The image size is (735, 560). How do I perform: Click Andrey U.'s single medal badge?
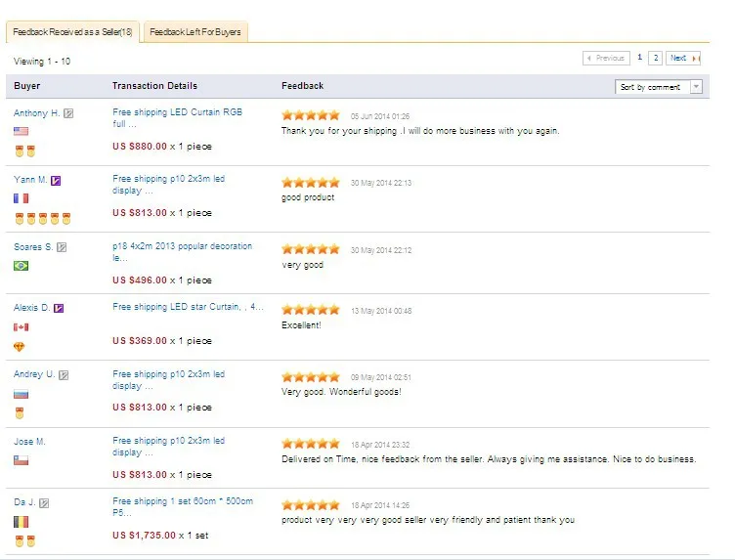click(x=20, y=413)
